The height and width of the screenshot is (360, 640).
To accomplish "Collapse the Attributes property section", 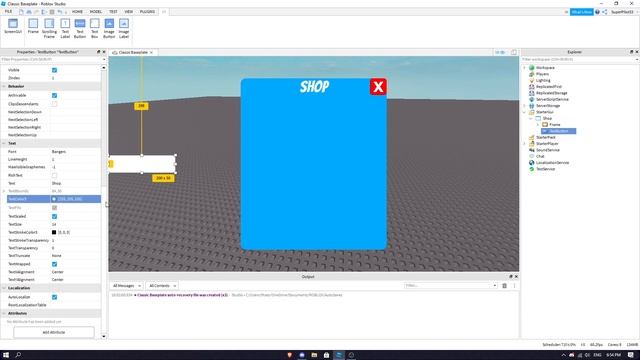I will coord(4,313).
